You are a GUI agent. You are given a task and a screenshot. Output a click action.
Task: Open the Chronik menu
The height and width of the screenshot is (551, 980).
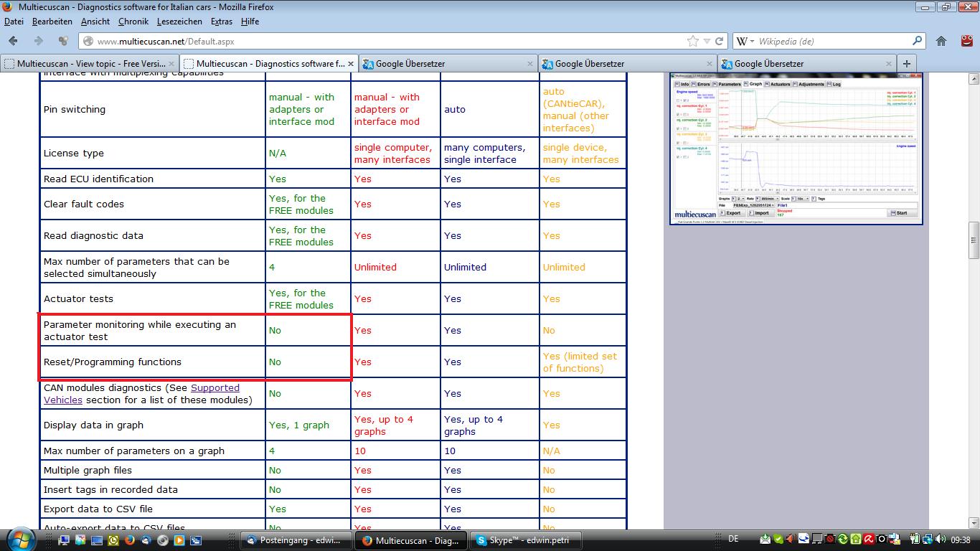[x=133, y=22]
